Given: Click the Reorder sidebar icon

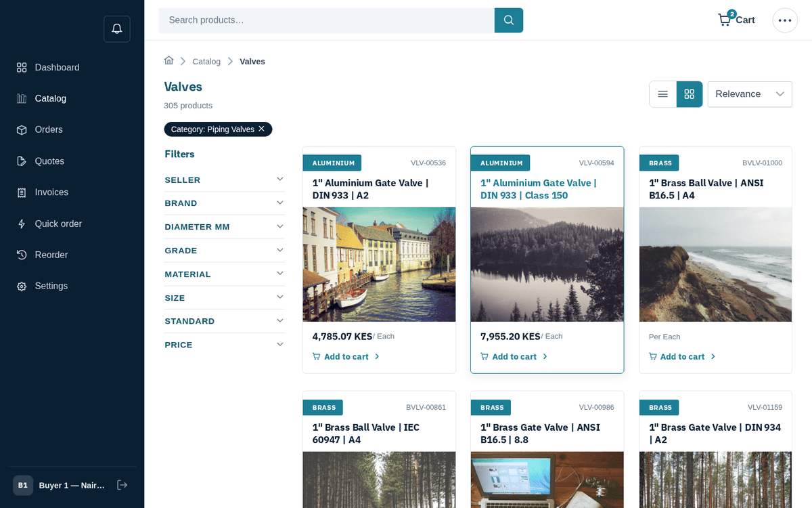Looking at the screenshot, I should pos(22,255).
